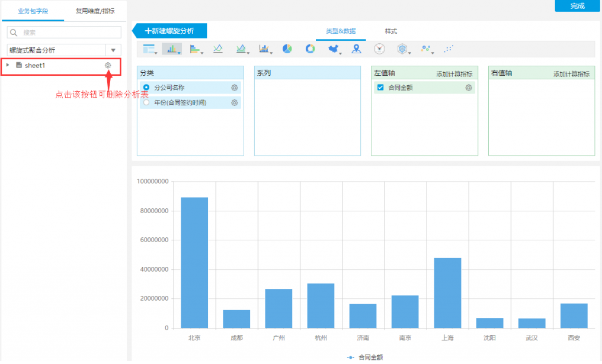Click the 完成 button
The width and height of the screenshot is (602, 364).
[577, 6]
